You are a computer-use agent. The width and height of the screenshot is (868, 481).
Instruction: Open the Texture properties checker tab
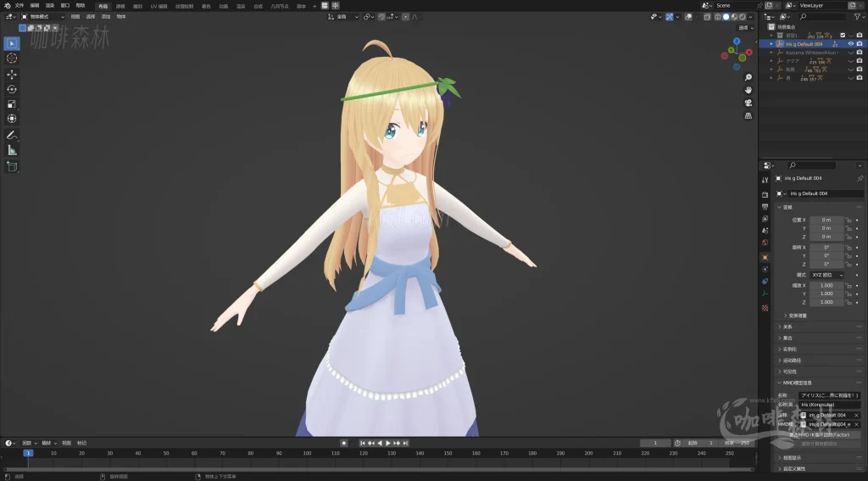pos(765,308)
